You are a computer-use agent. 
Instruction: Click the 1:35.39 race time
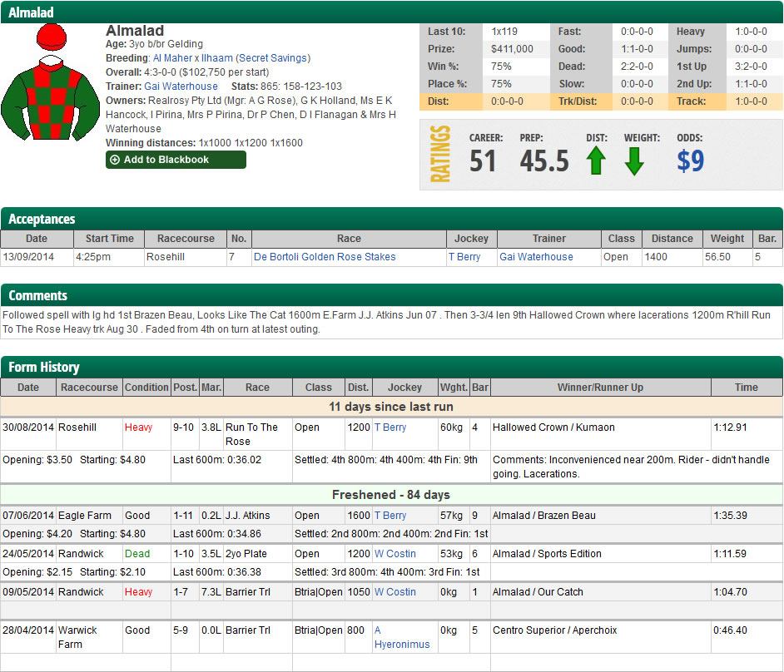[x=730, y=516]
